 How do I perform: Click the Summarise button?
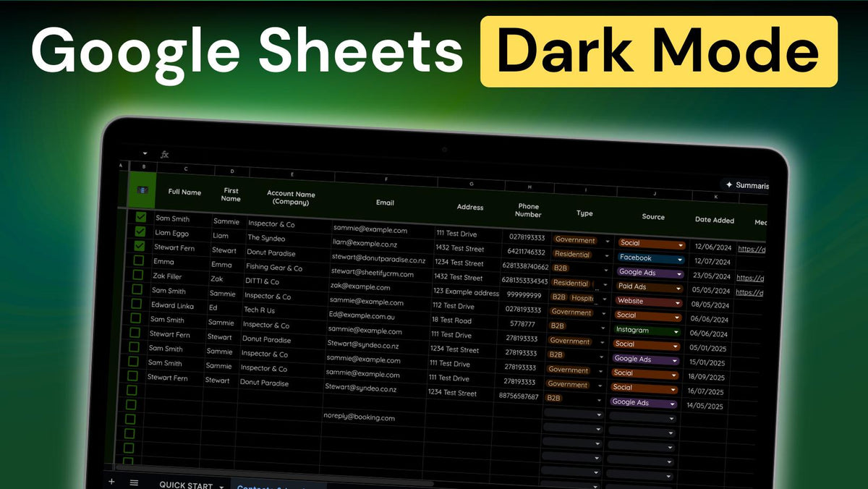coord(746,185)
